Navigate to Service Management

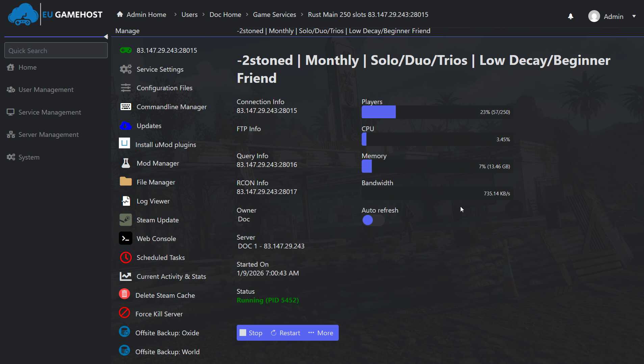[49, 112]
